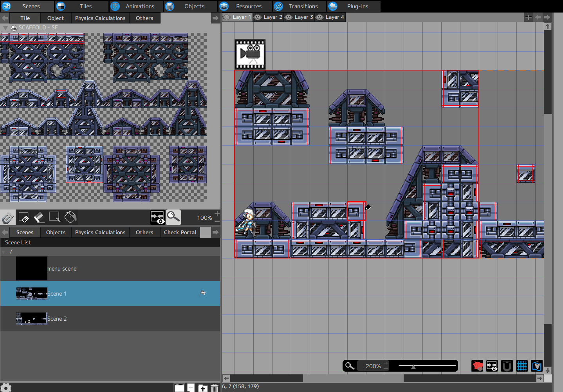Image resolution: width=563 pixels, height=392 pixels.
Task: Increase scene zoom with the plus button
Action: [386, 363]
